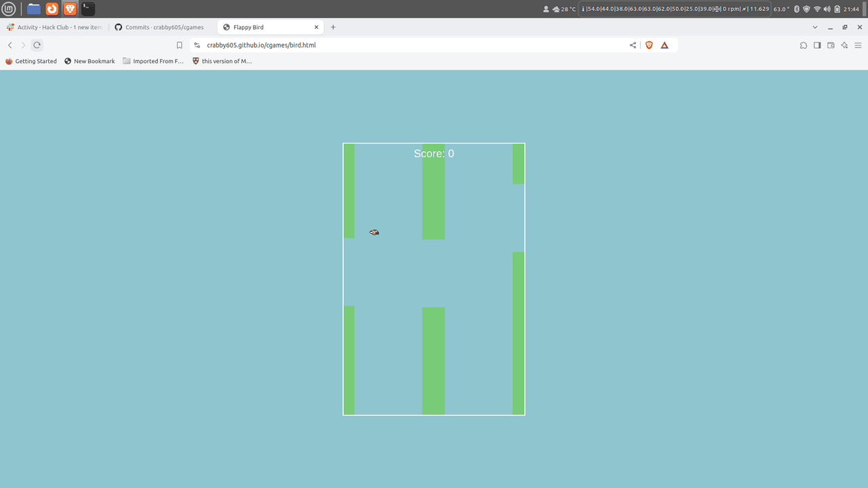Click the URL address field
The image size is (868, 488).
pos(407,45)
